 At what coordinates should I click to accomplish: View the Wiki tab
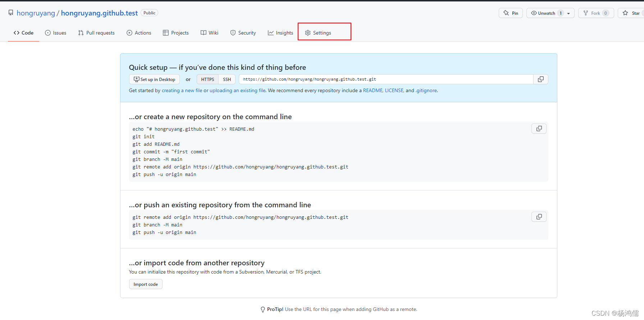pos(210,33)
